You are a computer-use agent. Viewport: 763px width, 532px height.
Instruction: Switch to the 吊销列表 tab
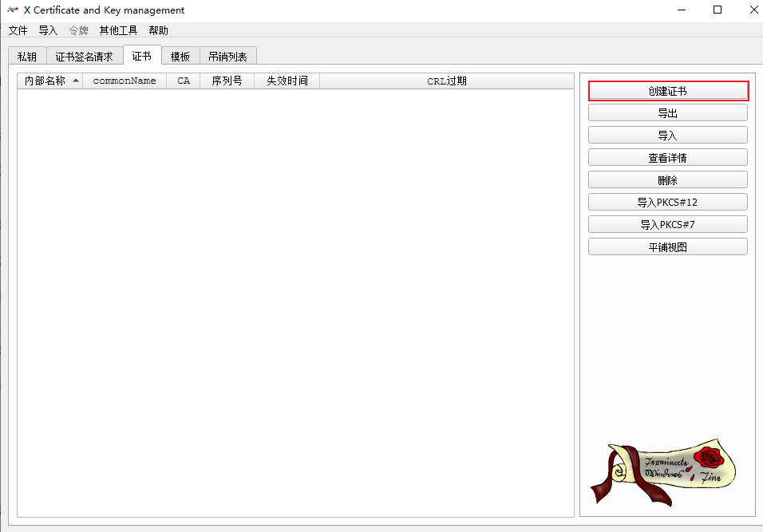tap(227, 56)
